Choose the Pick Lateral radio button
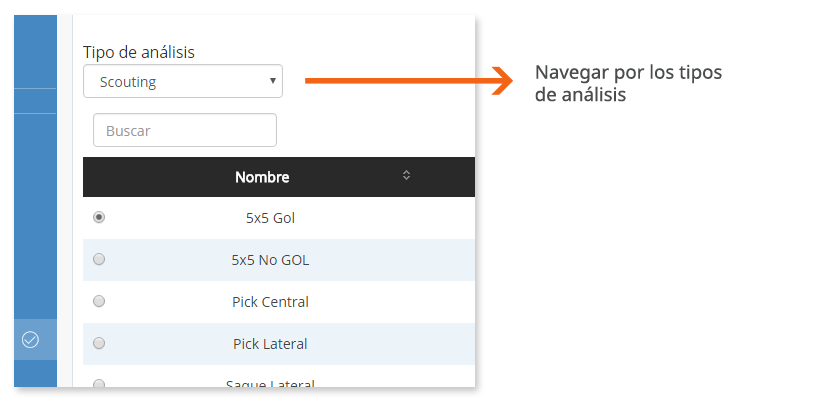Image resolution: width=819 pixels, height=402 pixels. point(99,343)
